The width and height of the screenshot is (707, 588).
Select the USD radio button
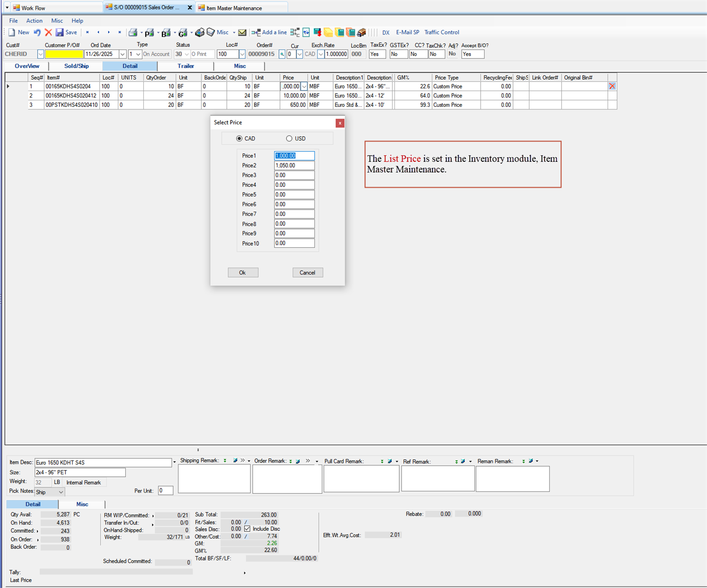point(289,138)
